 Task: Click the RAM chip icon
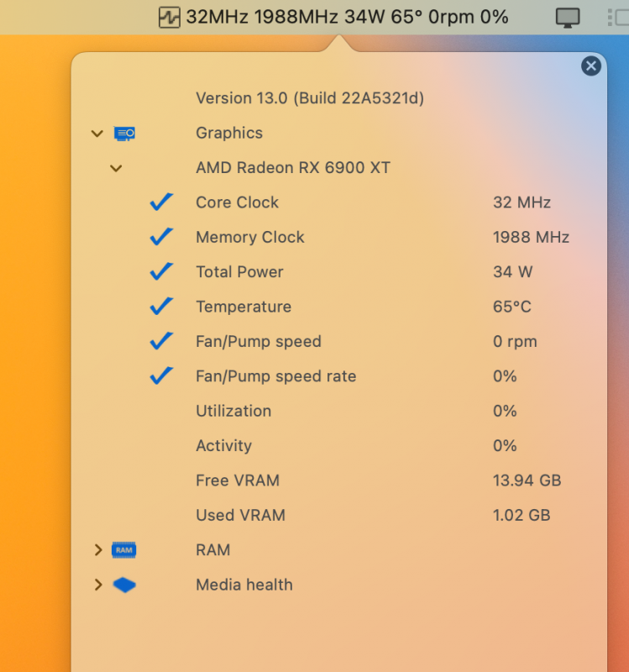[x=124, y=550]
